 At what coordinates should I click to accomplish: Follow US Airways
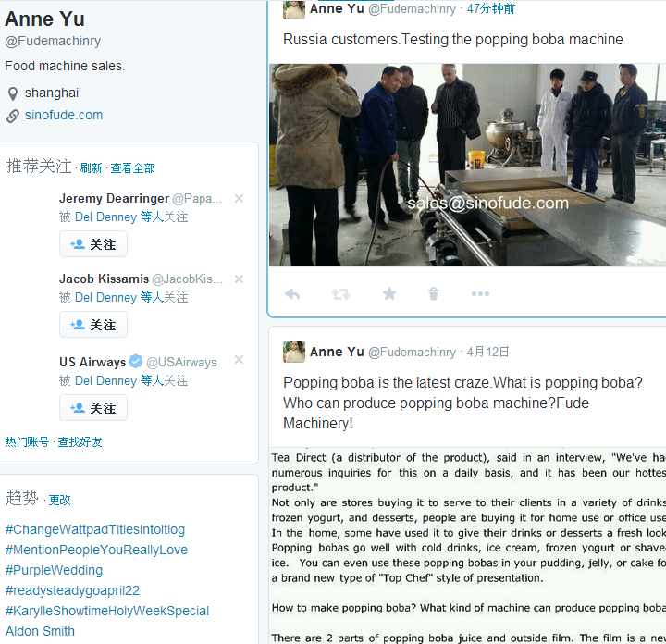pos(93,408)
